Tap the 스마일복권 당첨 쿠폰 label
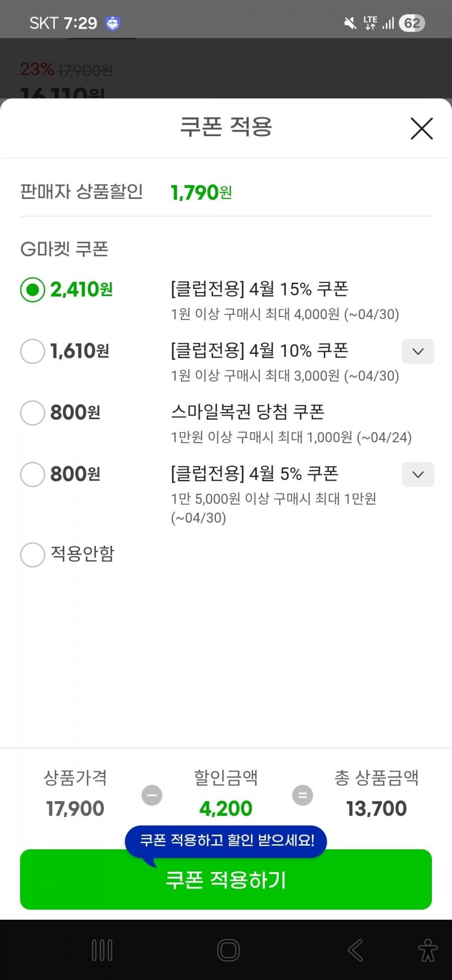Screen dimensions: 452x980 pyautogui.click(x=248, y=412)
